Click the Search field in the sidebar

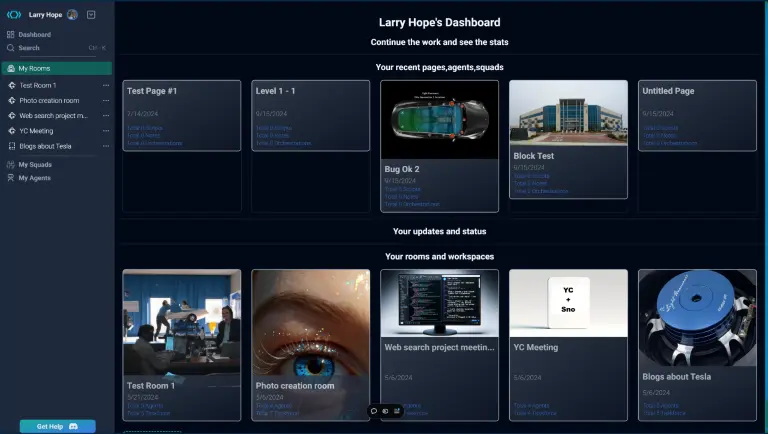tap(56, 48)
